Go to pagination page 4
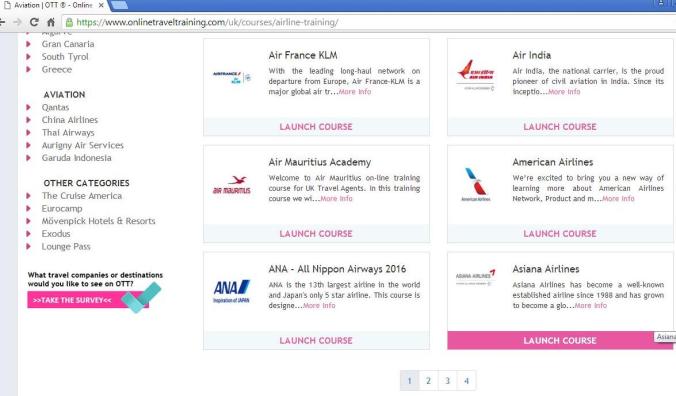This screenshot has height=396, width=676. (x=466, y=380)
